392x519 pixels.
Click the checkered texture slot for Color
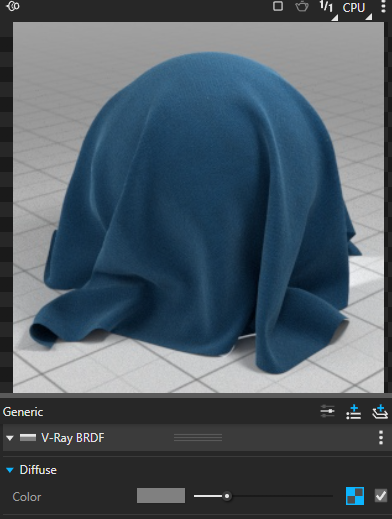pyautogui.click(x=355, y=496)
